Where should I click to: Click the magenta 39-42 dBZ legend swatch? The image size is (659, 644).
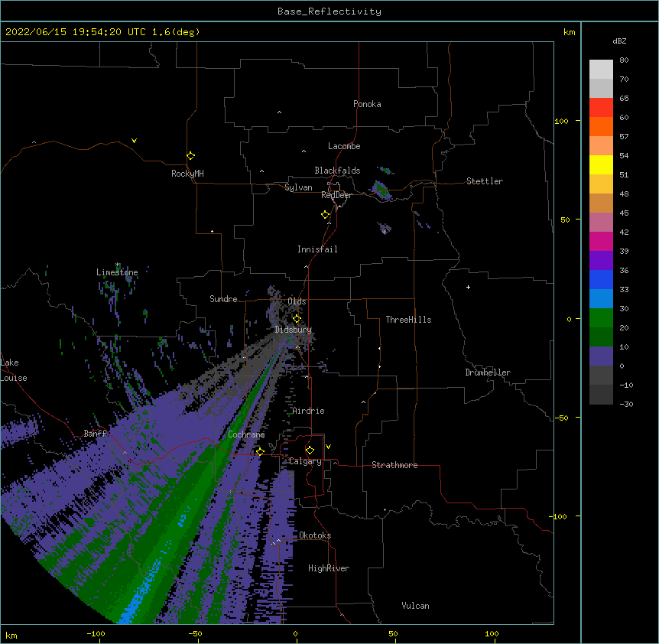[601, 241]
